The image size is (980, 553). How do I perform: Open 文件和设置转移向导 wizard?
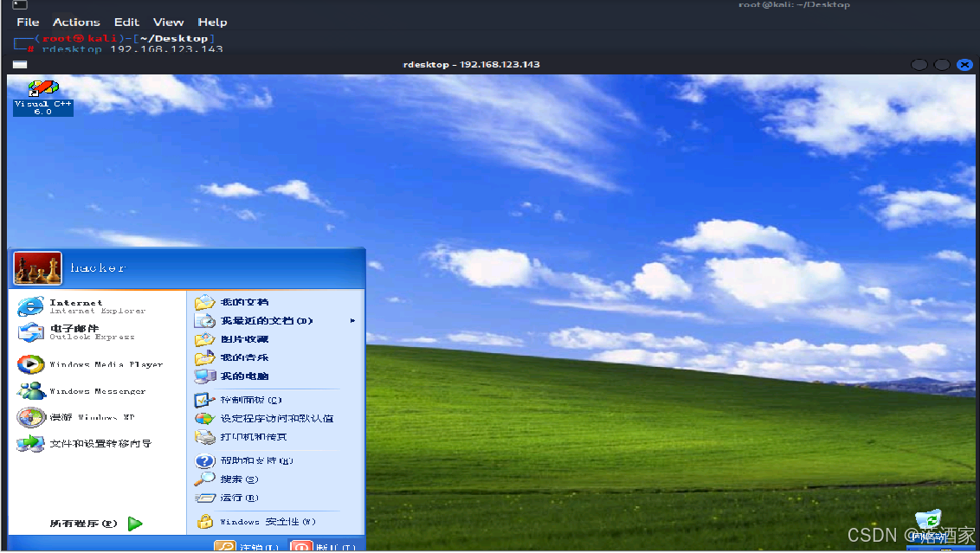click(x=84, y=444)
